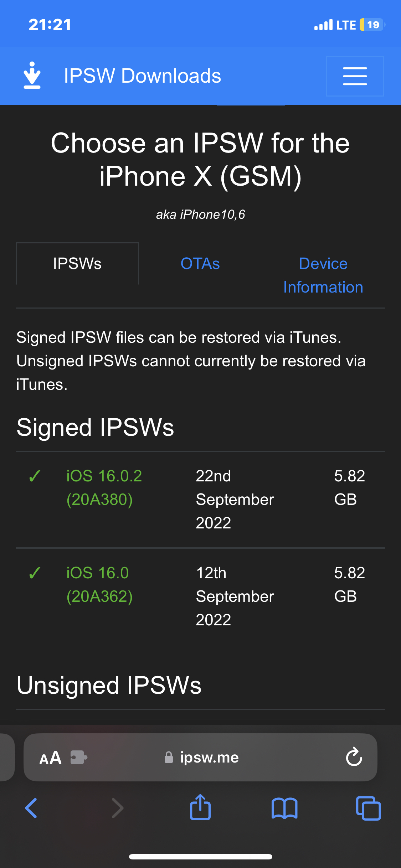Tap the battery indicator in status bar
401x868 pixels.
tap(372, 25)
